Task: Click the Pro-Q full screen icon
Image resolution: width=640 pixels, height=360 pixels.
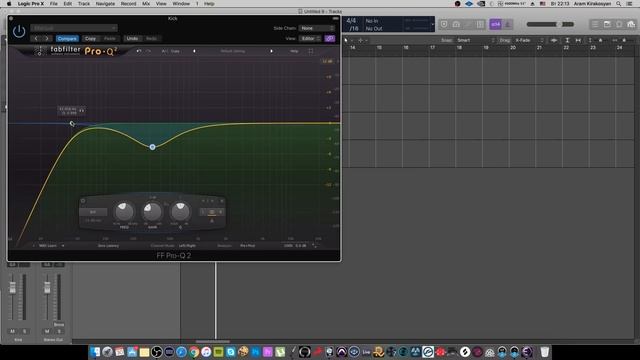Action: pos(311,51)
